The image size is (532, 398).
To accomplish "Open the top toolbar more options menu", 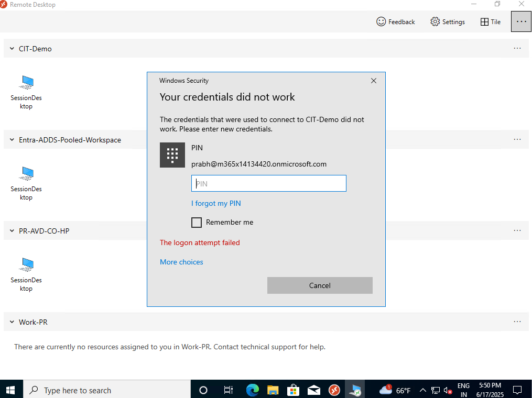I will [x=521, y=21].
